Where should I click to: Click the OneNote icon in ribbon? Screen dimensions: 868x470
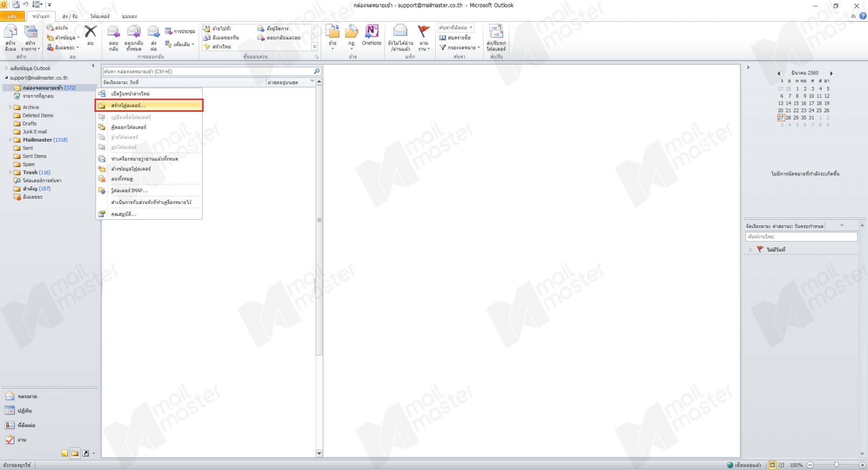click(372, 31)
